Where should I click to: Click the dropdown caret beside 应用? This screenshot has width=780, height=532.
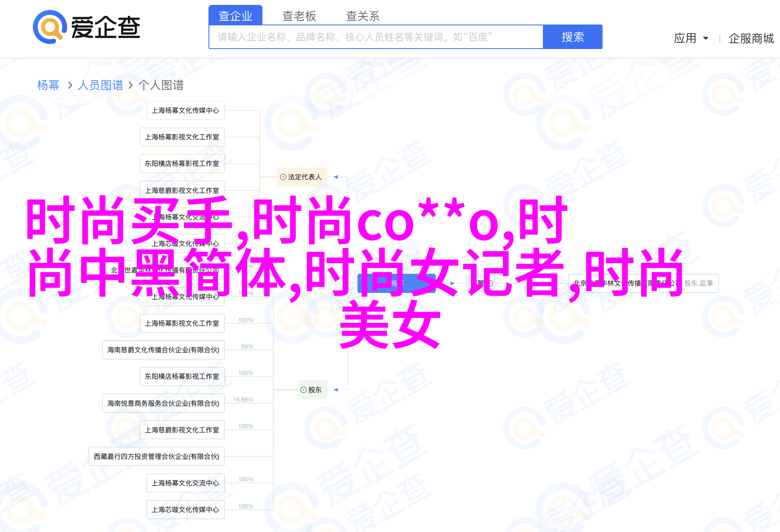coord(706,38)
